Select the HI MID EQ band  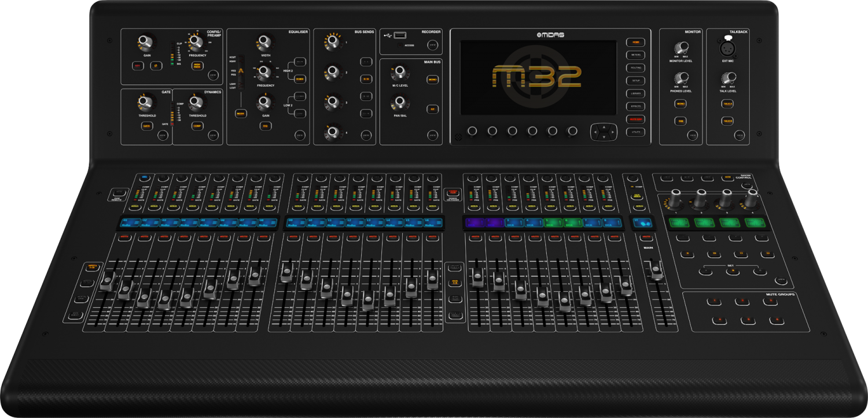click(300, 79)
